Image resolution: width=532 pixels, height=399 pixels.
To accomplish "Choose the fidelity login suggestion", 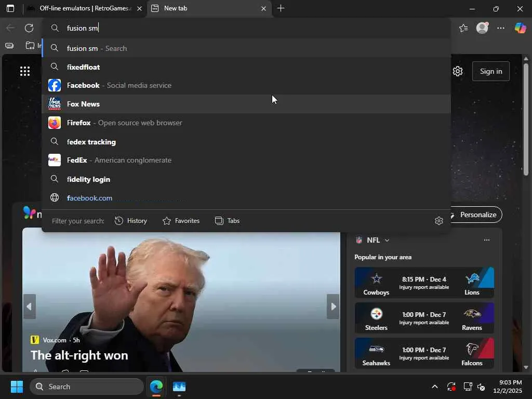I will 246,179.
